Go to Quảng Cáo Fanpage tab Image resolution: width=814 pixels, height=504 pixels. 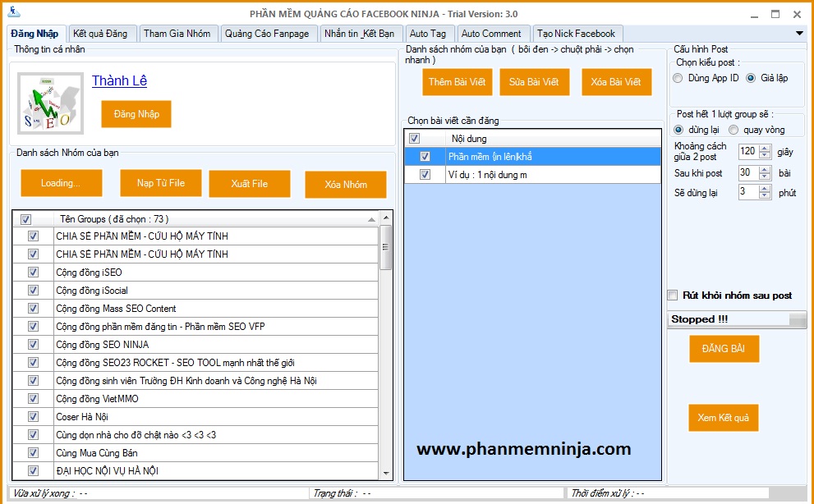pyautogui.click(x=267, y=34)
